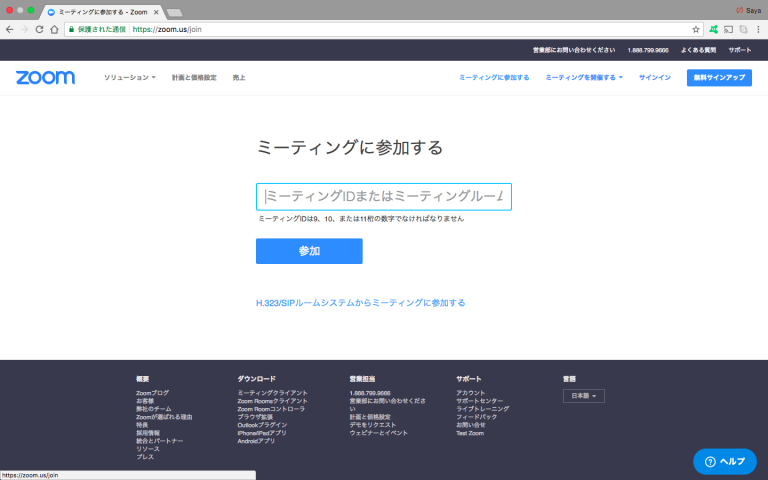Viewport: 768px width, 480px height.
Task: Open a new browser tab
Action: pyautogui.click(x=174, y=12)
